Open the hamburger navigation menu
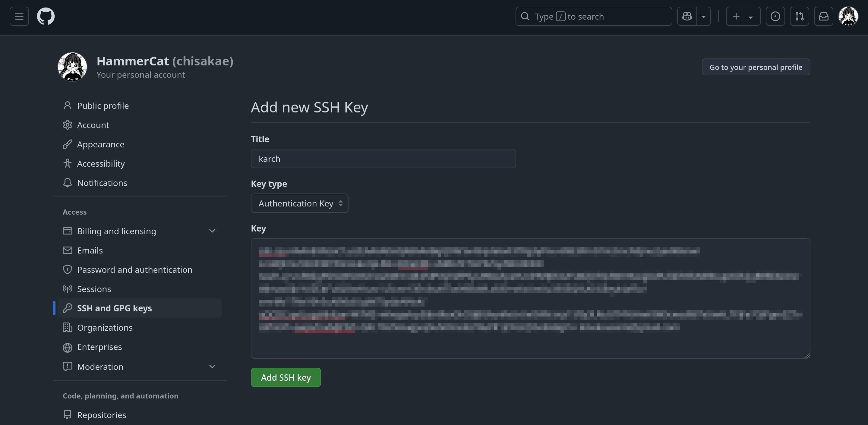 [x=19, y=16]
